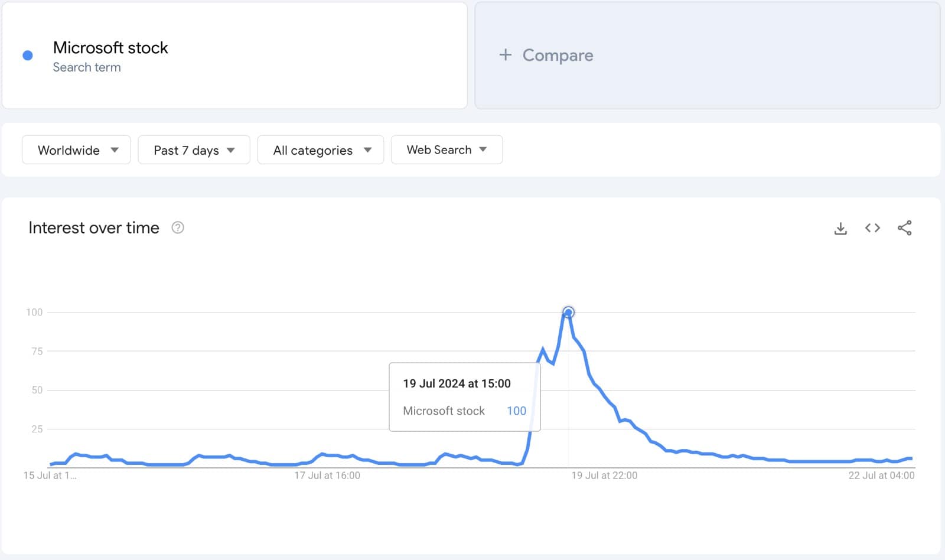The width and height of the screenshot is (945, 560).
Task: Click the 100 value in the tooltip
Action: coord(516,411)
